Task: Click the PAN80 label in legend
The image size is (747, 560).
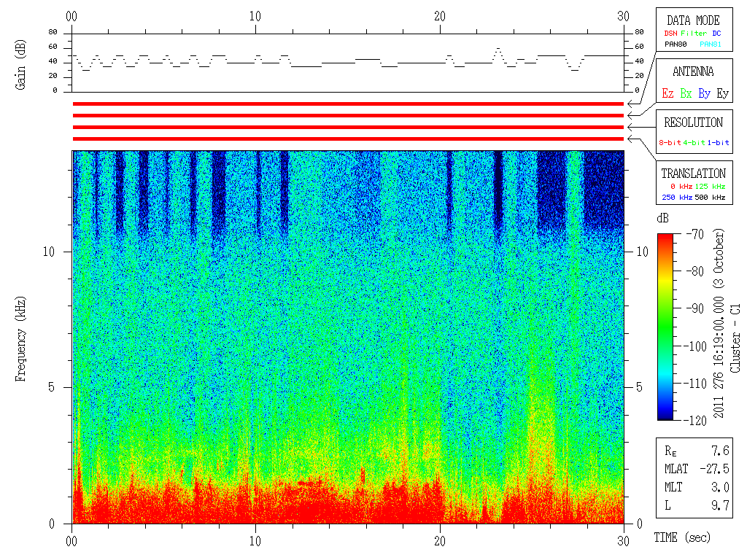Action: coord(676,44)
